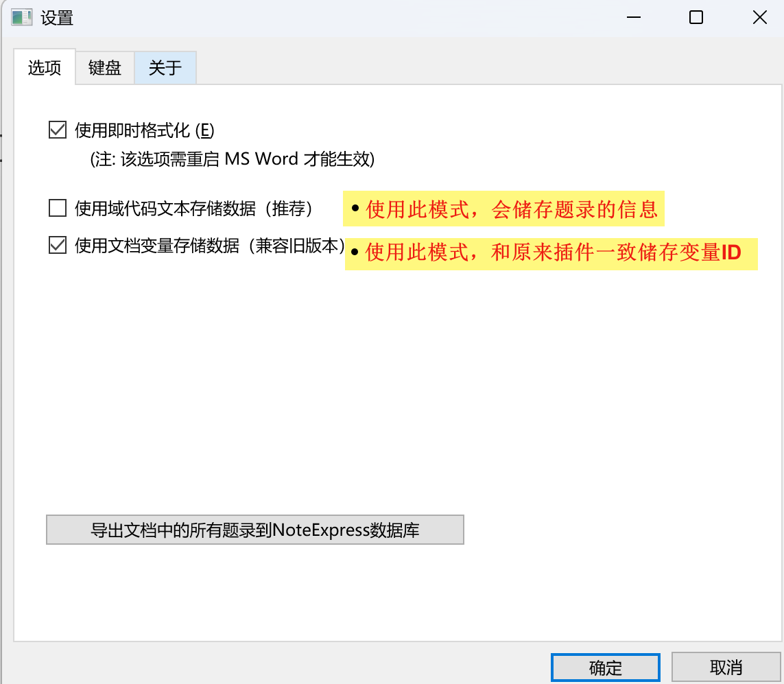Switch to the 选项 tab

coord(45,67)
